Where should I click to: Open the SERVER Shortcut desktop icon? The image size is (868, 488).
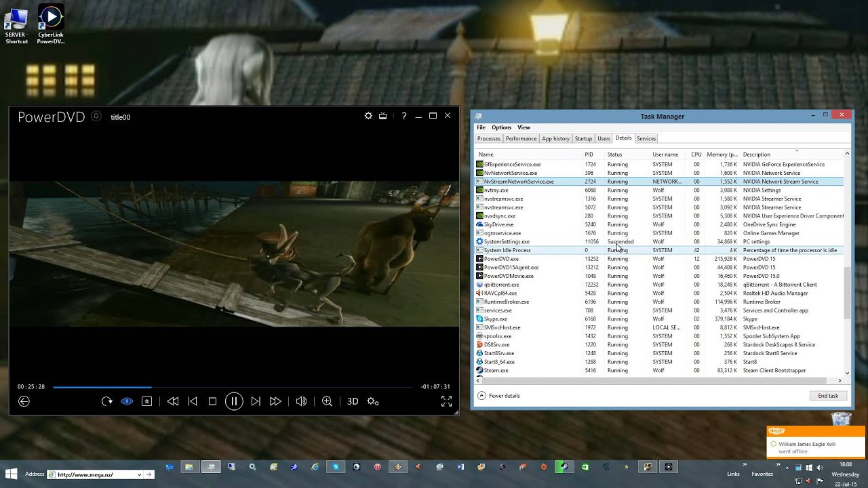click(x=16, y=26)
